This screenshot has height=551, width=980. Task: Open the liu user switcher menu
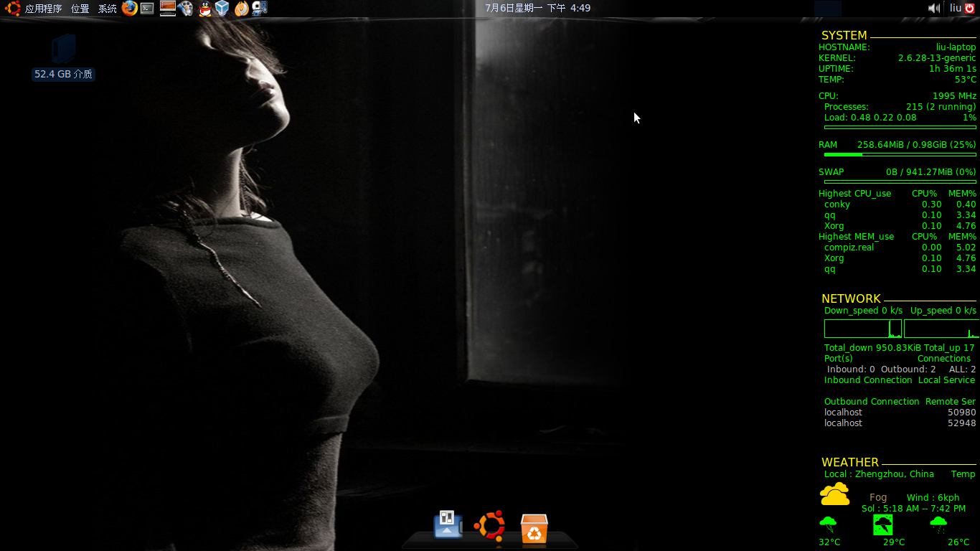coord(956,8)
